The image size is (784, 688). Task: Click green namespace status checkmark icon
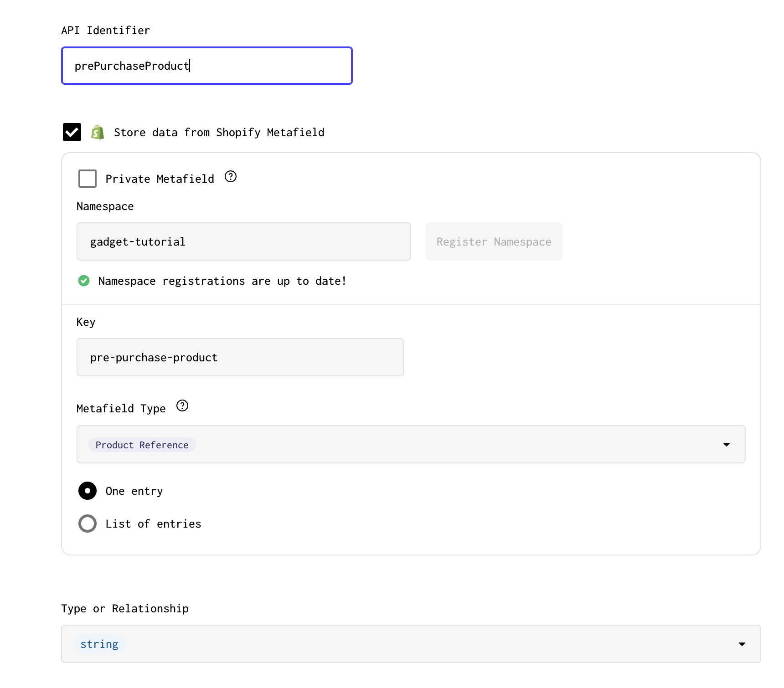point(84,281)
